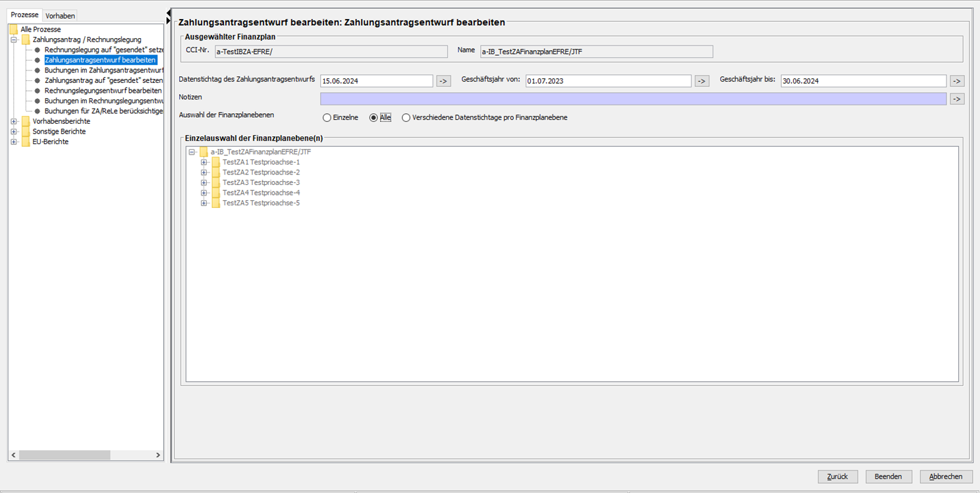This screenshot has height=493, width=980.
Task: Expand the TestZA1 Testprioachse-1 node
Action: point(204,162)
